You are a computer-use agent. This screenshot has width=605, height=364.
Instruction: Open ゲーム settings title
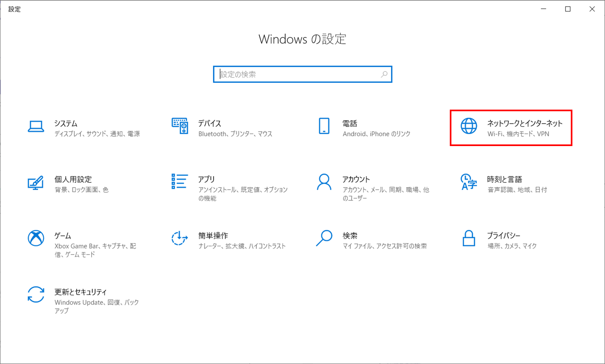click(x=63, y=236)
